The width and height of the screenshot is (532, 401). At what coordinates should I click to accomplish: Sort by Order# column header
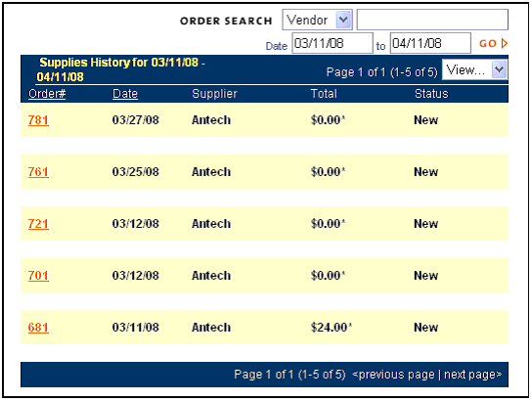click(x=47, y=94)
